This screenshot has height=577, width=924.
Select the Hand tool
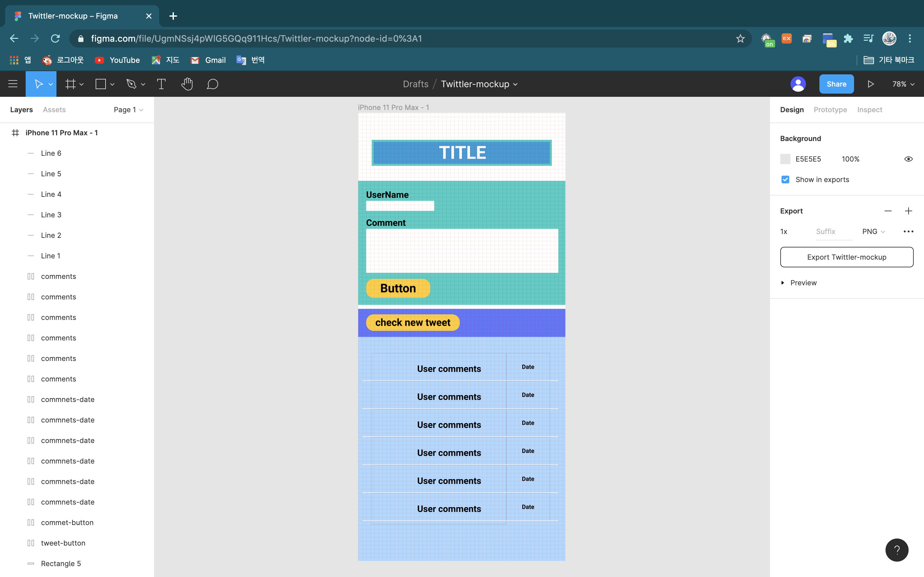point(187,84)
